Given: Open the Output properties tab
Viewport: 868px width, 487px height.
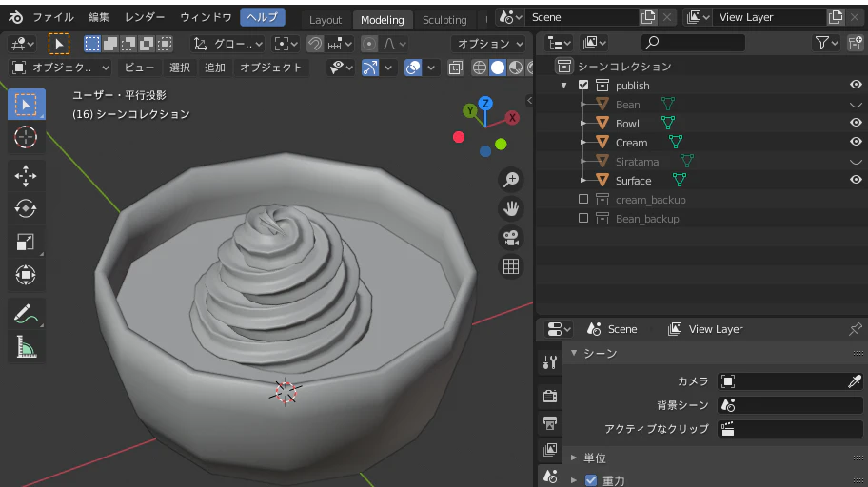Looking at the screenshot, I should click(550, 423).
